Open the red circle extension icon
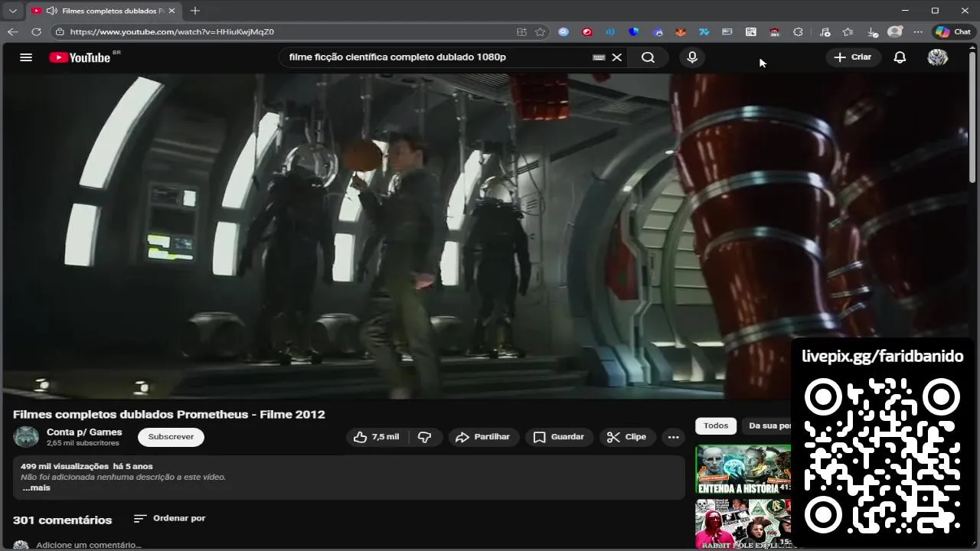Viewport: 980px width, 551px height. coord(586,31)
